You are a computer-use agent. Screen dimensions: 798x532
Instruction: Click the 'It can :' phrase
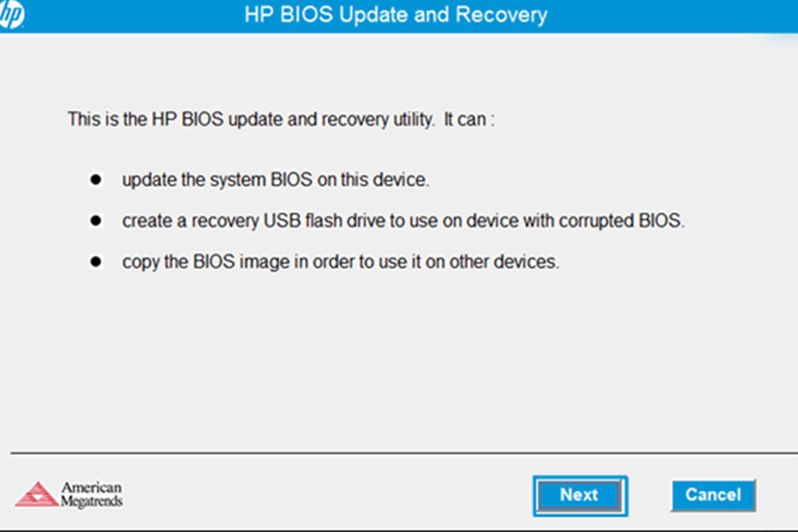tap(469, 119)
